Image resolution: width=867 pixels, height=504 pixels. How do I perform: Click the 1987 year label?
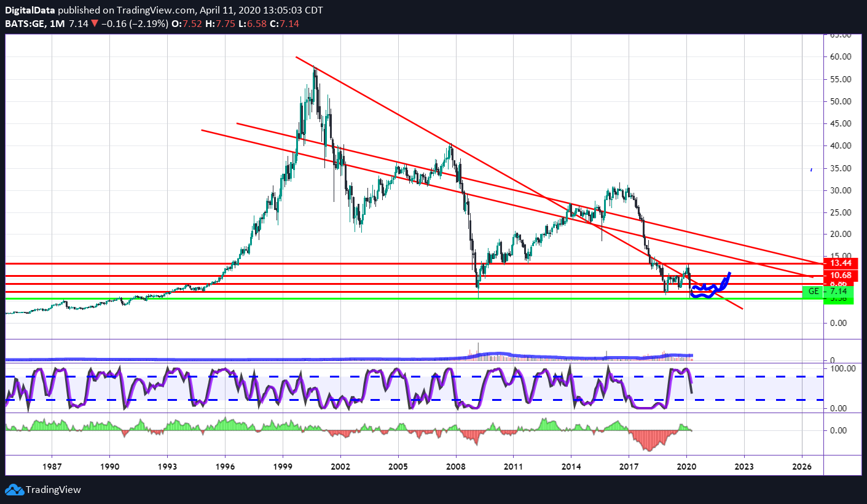coord(52,466)
